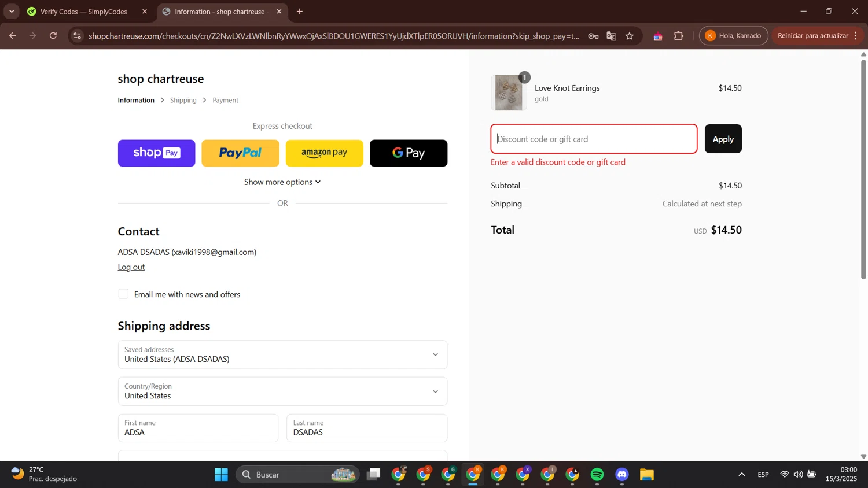Click the Love Knot Earrings product name
This screenshot has width=868, height=488.
pyautogui.click(x=567, y=88)
